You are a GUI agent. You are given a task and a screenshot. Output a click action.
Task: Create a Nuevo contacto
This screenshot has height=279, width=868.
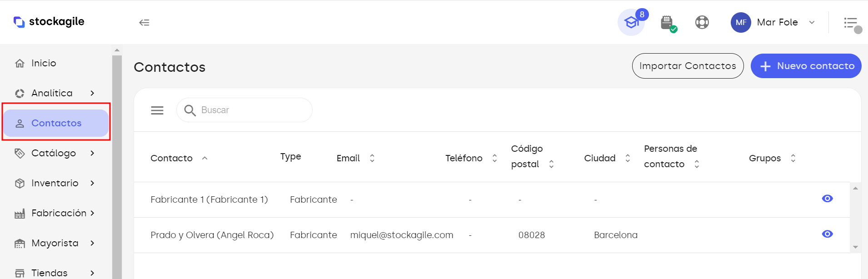(806, 66)
